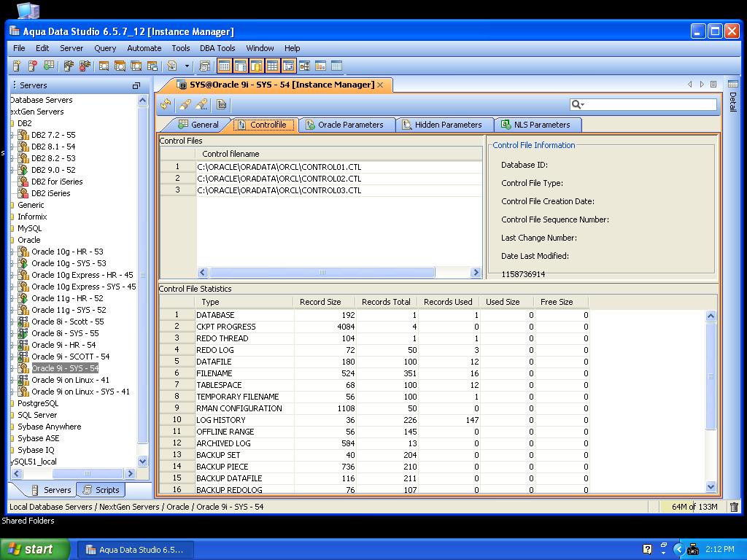The height and width of the screenshot is (560, 747).
Task: Open the Detail side panel
Action: tap(732, 97)
